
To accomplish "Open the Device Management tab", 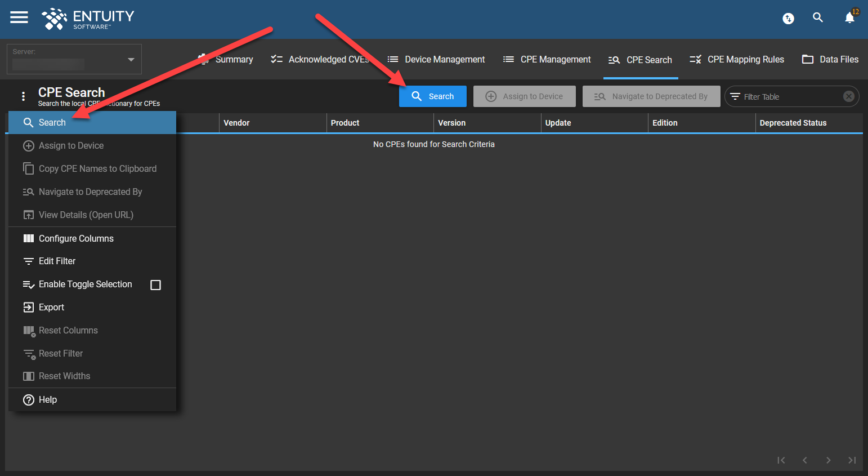I will (436, 59).
